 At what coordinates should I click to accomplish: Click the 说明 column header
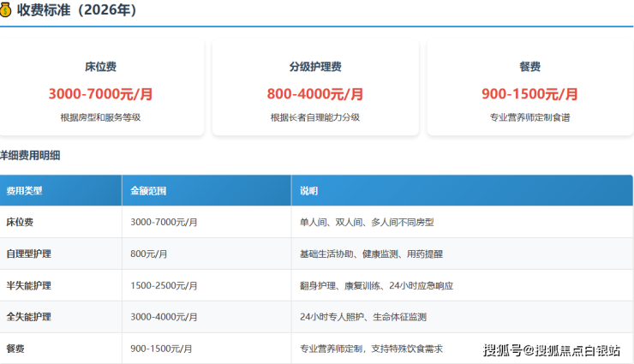(x=308, y=190)
